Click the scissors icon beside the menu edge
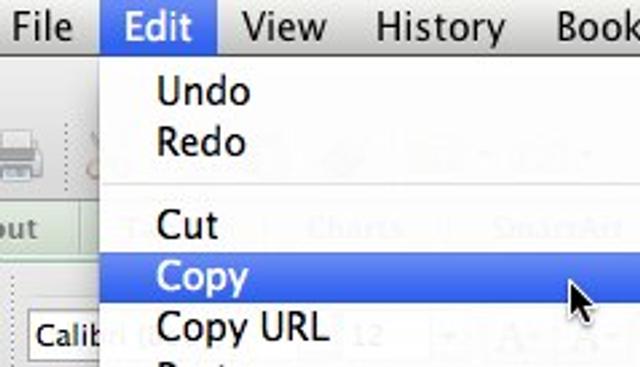Viewport: 640px width, 367px height. pyautogui.click(x=93, y=157)
